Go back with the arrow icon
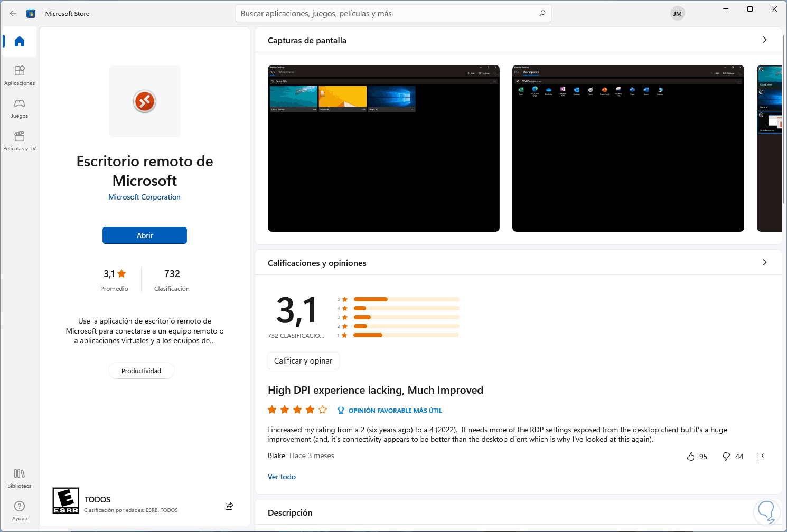Viewport: 787px width, 532px height. 13,13
